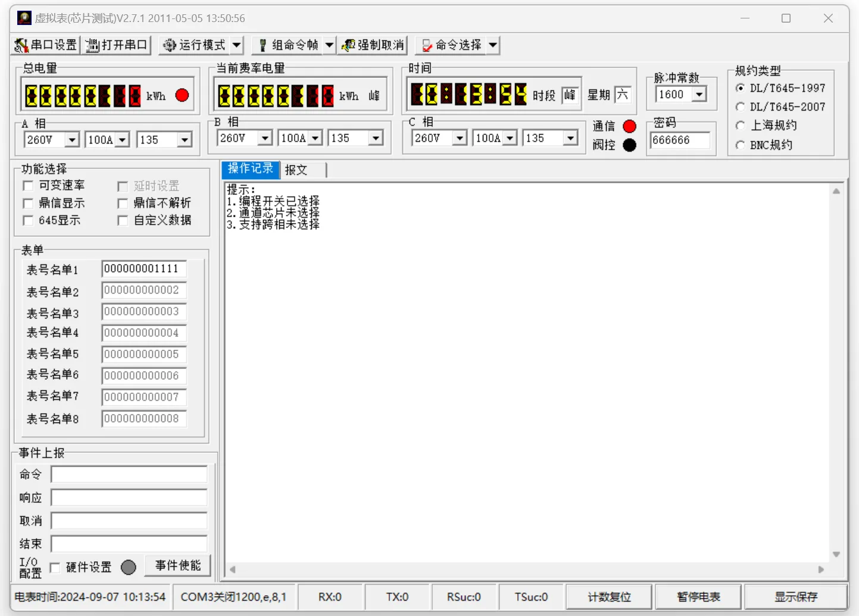
Task: Switch to the 操作记录 tab
Action: pyautogui.click(x=251, y=169)
